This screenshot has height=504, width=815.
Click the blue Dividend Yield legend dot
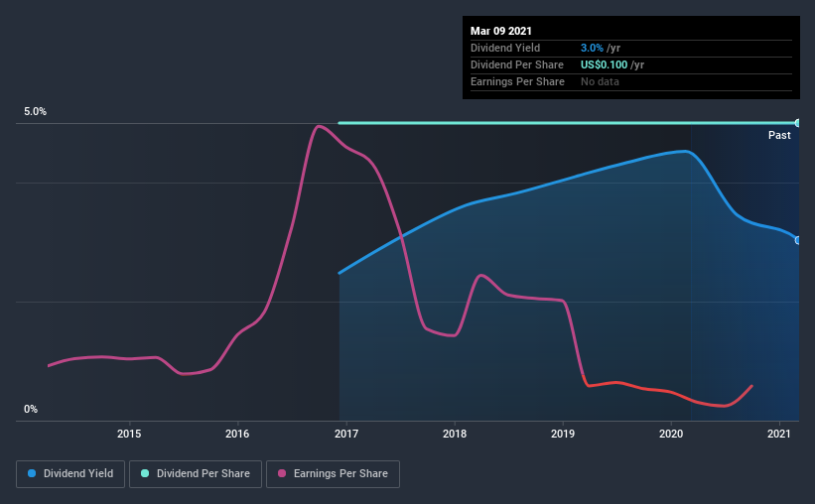(x=32, y=473)
